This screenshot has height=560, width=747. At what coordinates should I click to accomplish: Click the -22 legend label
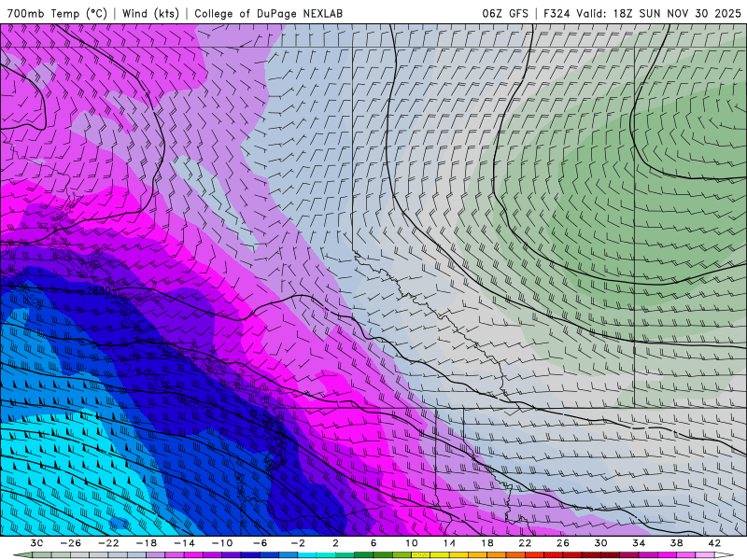coord(108,543)
